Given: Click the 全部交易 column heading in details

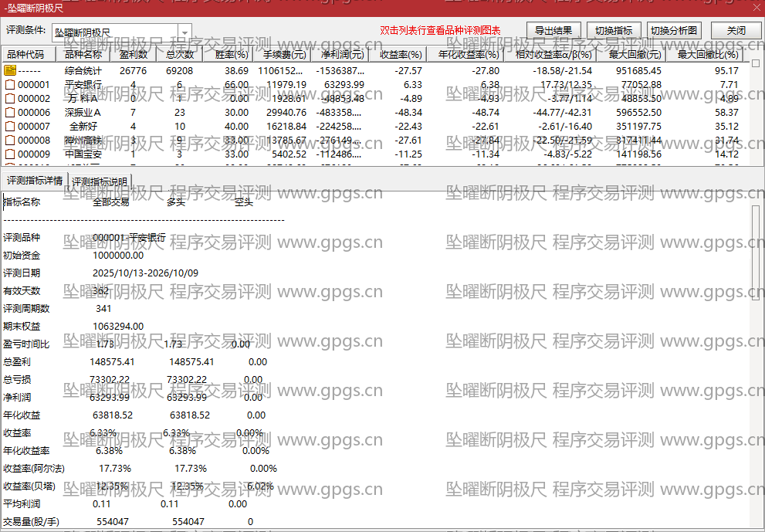Looking at the screenshot, I should pyautogui.click(x=111, y=202).
